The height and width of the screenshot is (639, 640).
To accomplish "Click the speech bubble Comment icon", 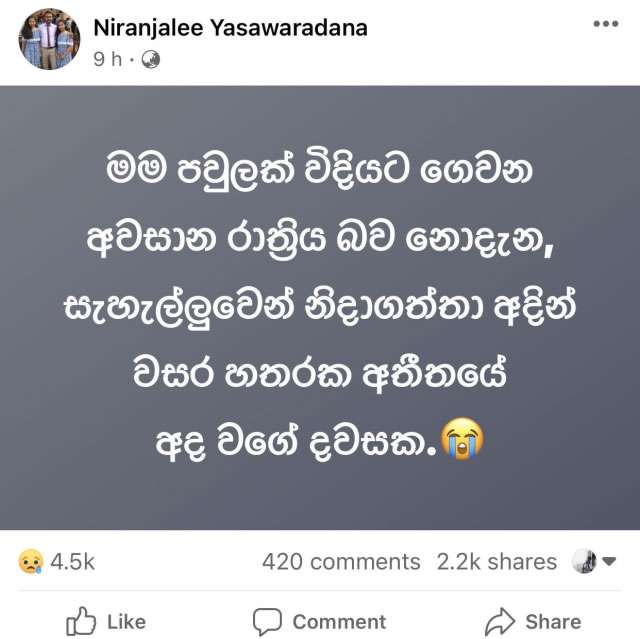I will click(x=267, y=622).
